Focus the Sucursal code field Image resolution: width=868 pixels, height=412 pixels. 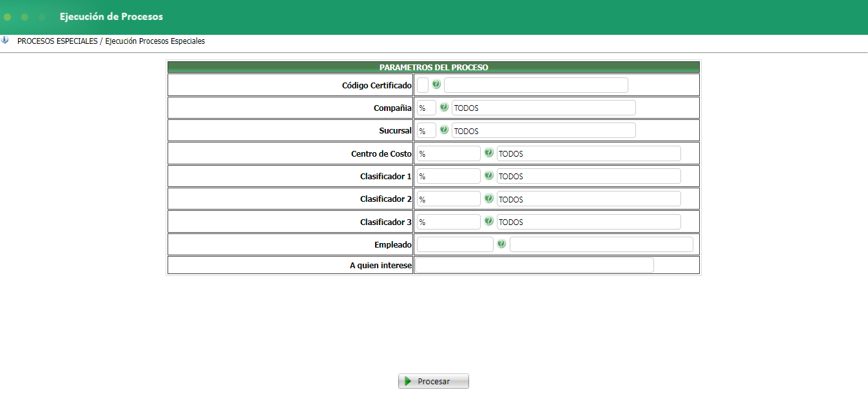click(x=427, y=130)
